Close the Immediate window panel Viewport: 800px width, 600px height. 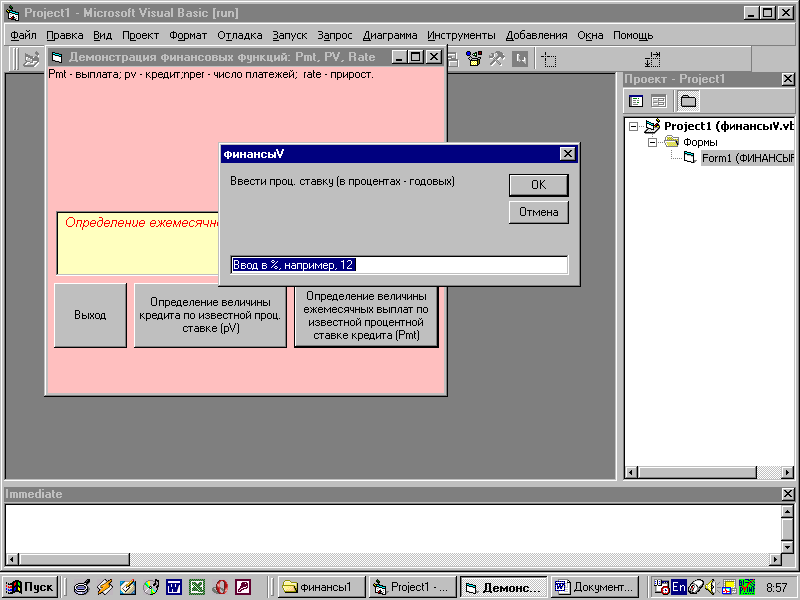788,494
